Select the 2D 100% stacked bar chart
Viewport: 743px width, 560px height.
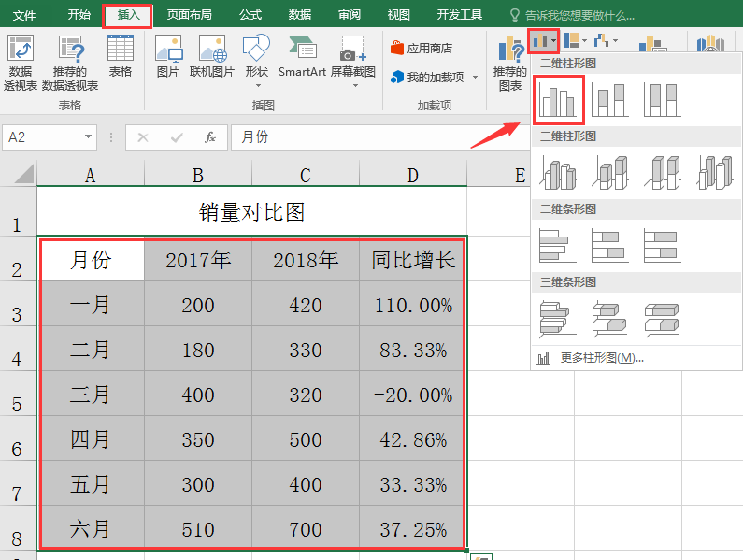[x=663, y=246]
